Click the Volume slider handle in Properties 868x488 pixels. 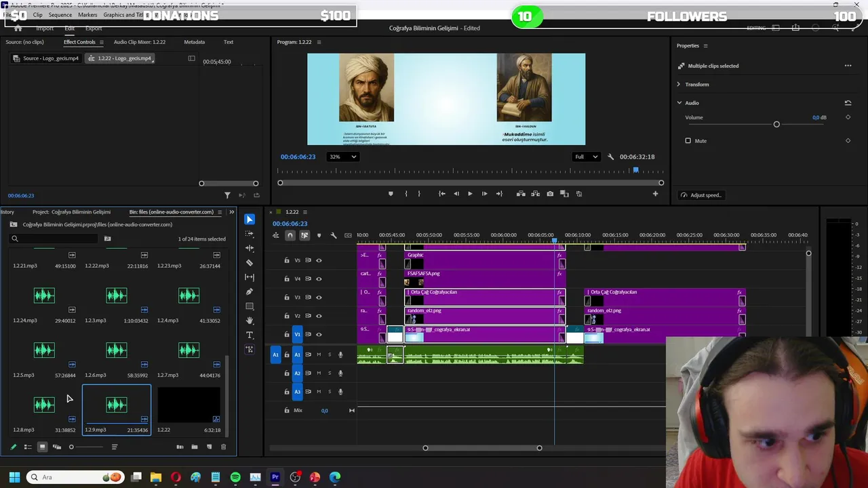[x=776, y=125]
